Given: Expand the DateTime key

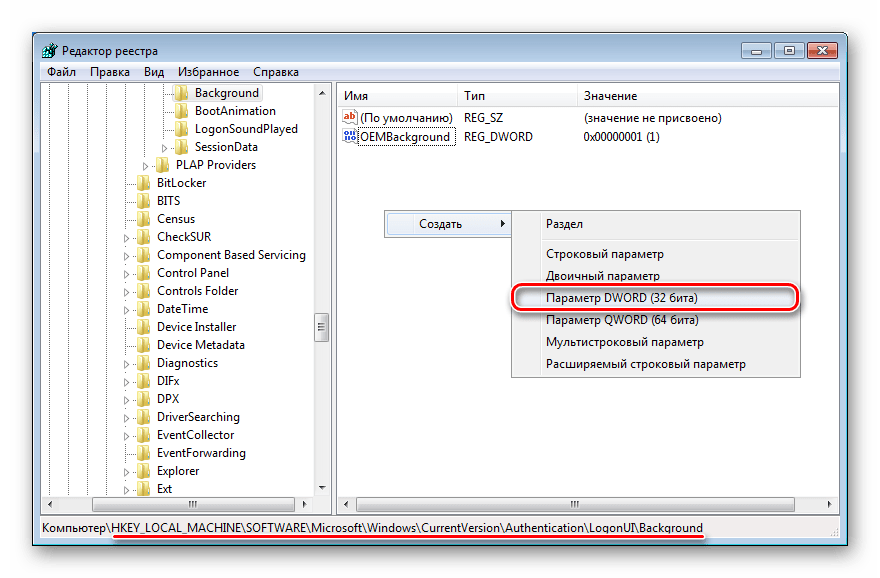Looking at the screenshot, I should pos(127,310).
